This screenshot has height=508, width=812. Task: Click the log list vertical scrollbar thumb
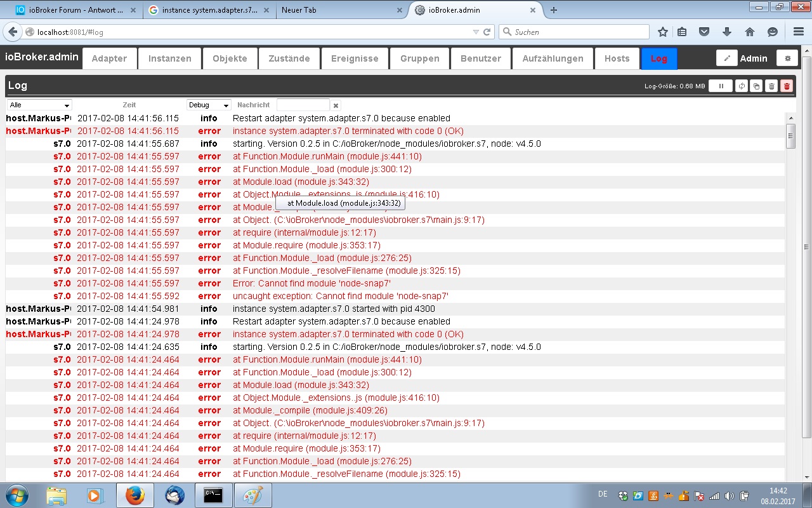790,136
